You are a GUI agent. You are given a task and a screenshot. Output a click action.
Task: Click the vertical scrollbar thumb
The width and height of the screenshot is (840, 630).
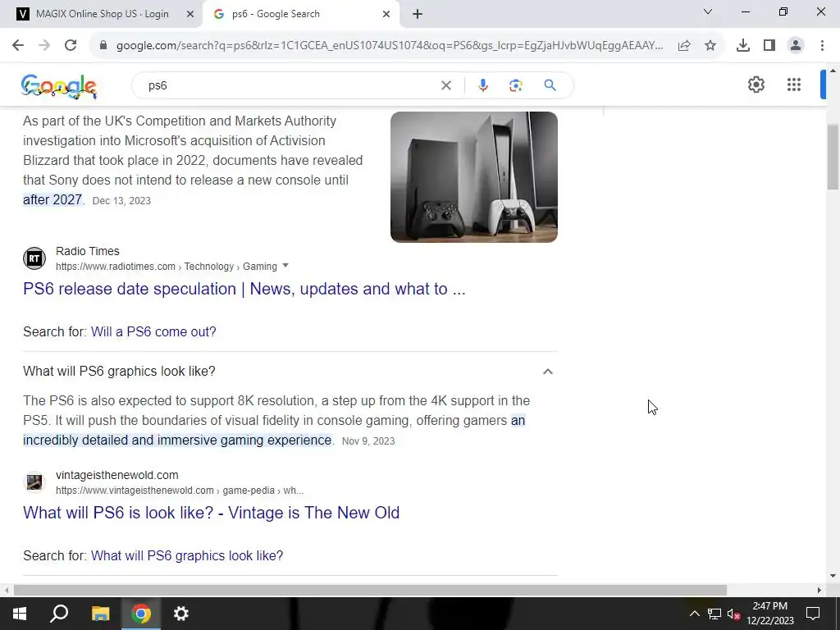[833, 157]
